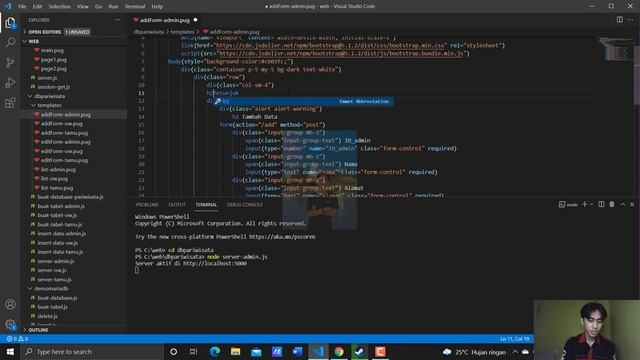Click the Explorer more actions ellipsis
The width and height of the screenshot is (640, 360).
[118, 20]
